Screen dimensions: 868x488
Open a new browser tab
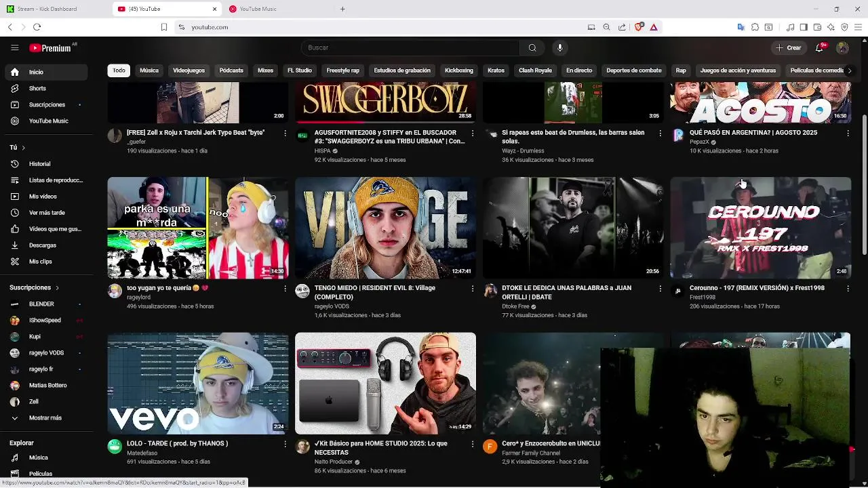click(342, 9)
